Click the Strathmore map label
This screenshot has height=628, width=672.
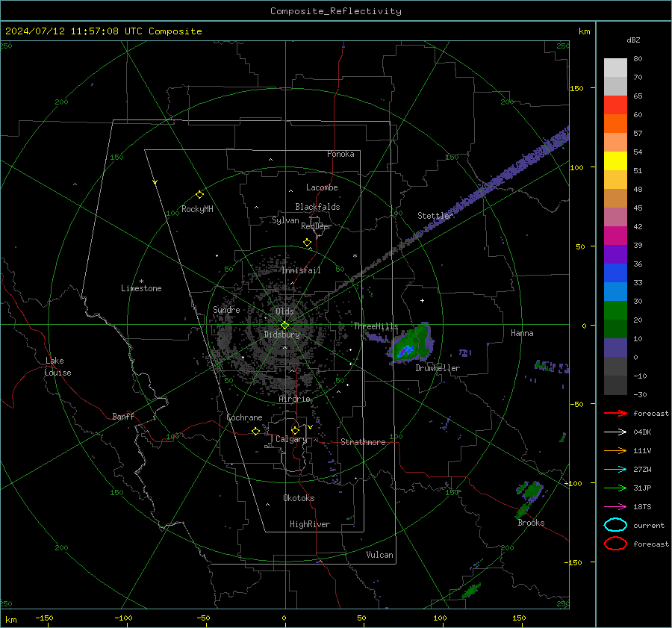click(x=363, y=442)
